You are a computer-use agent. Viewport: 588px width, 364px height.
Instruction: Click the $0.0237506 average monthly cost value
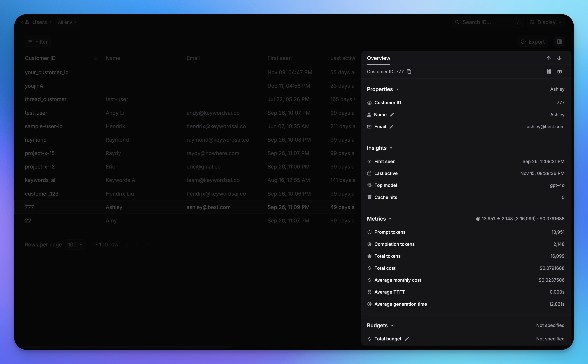(551, 280)
